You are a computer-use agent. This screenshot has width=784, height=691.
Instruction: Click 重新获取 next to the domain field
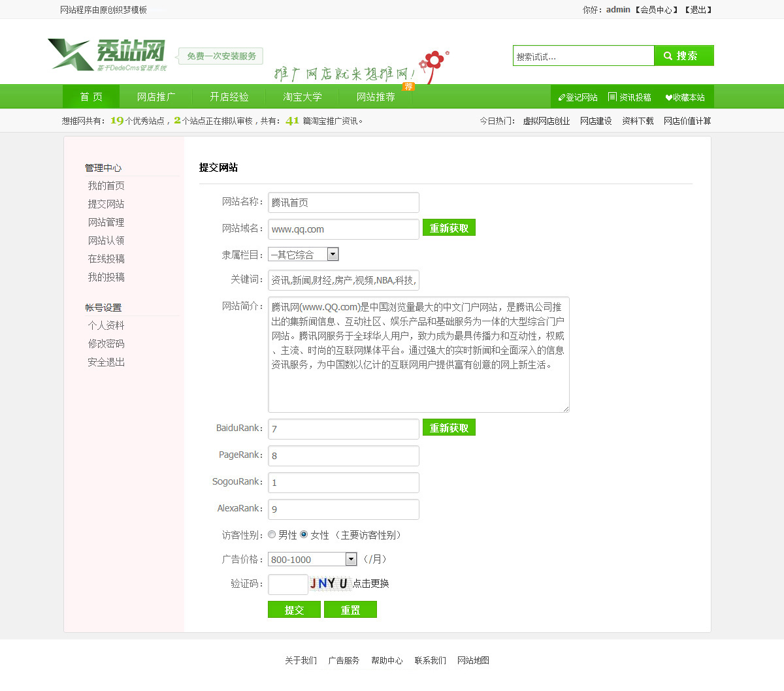click(x=449, y=228)
